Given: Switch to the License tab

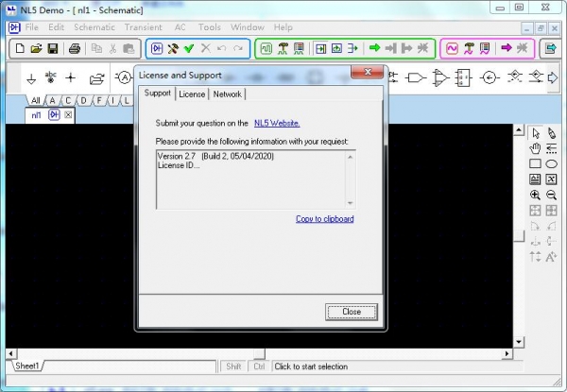Looking at the screenshot, I should 192,94.
